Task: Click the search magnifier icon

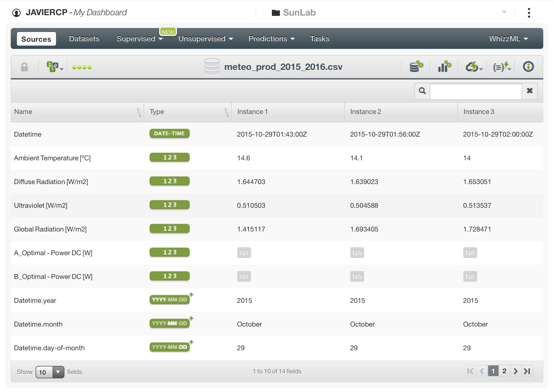Action: click(422, 91)
